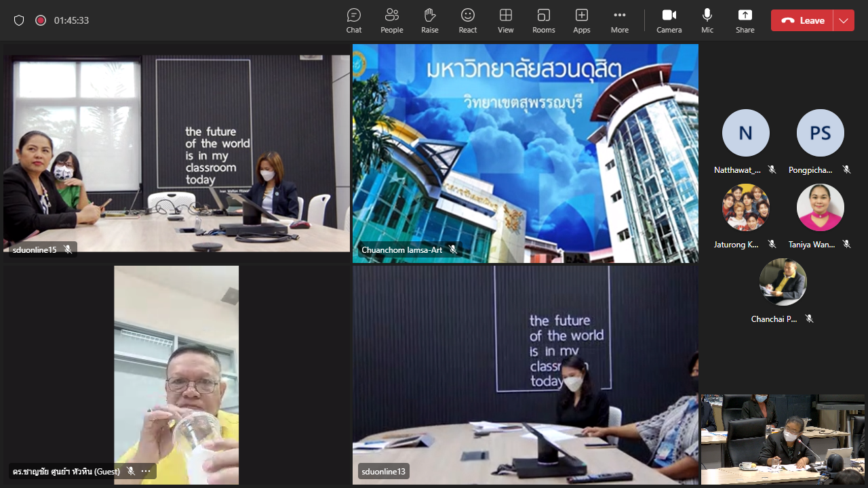
Task: Toggle the Mic mute state
Action: click(x=707, y=20)
